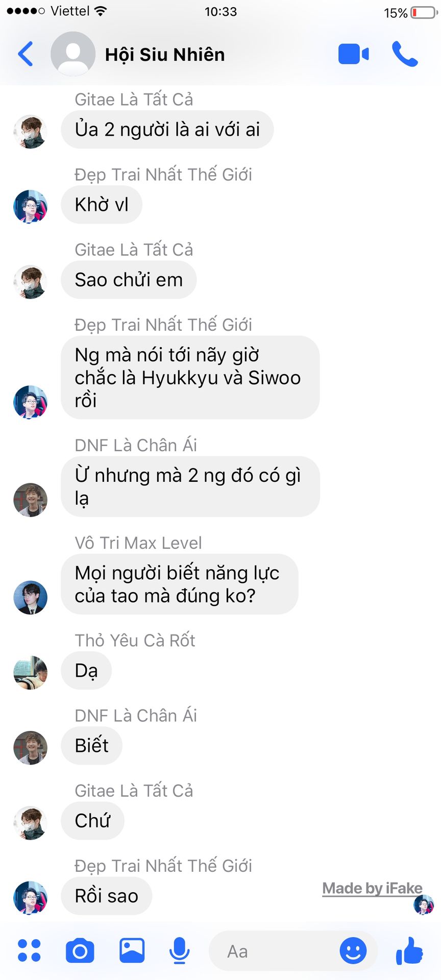This screenshot has height=980, width=441.
Task: Tap the back arrow icon
Action: [26, 54]
